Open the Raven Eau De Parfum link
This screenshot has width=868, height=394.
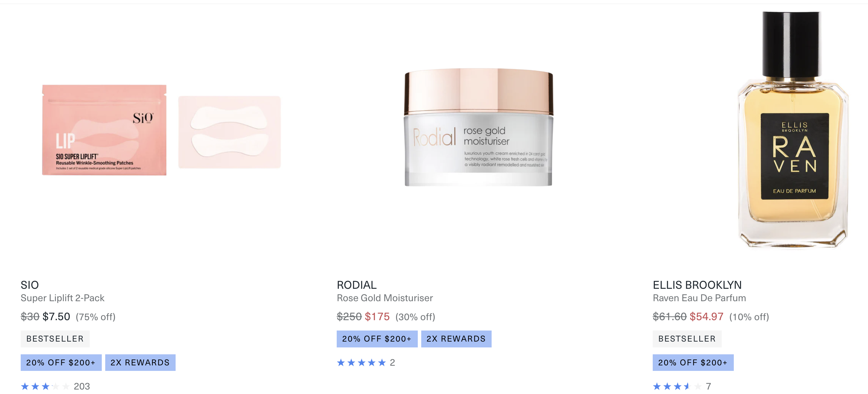click(x=699, y=298)
